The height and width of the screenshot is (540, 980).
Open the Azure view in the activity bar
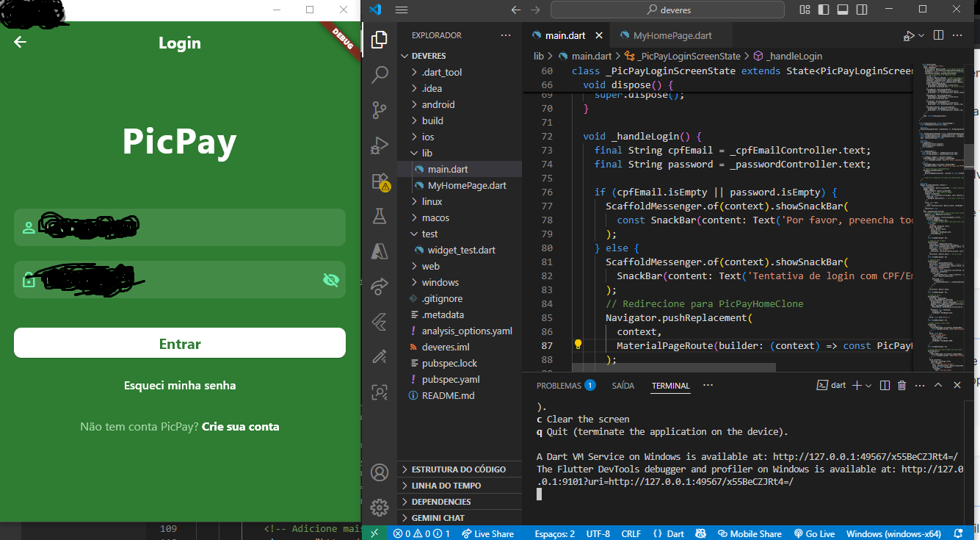pos(380,251)
